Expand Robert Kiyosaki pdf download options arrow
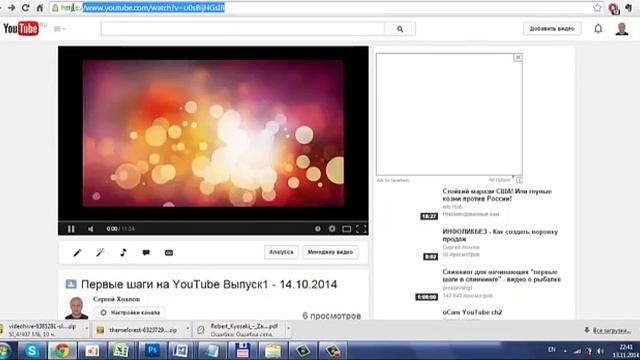 click(289, 329)
